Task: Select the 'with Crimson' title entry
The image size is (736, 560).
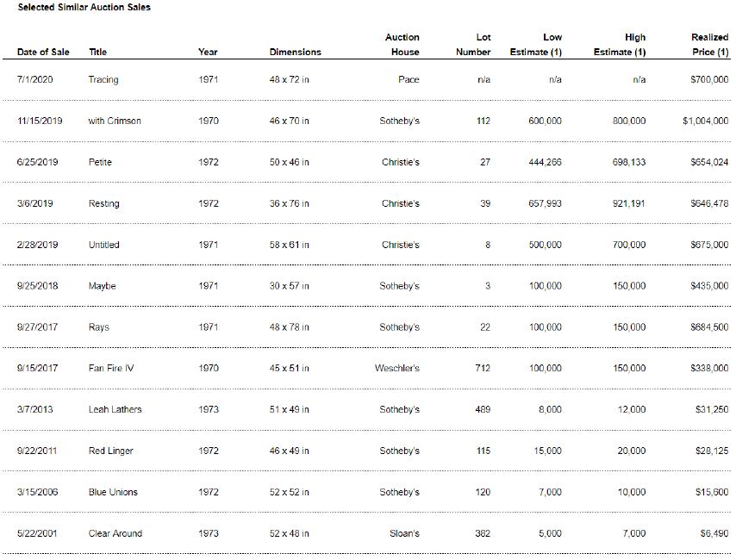Action: pos(115,121)
